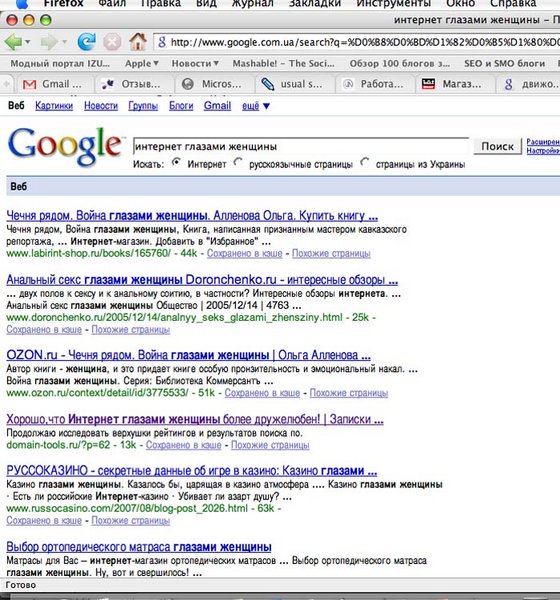
Task: Switch to the Отзыв... tab
Action: click(134, 84)
